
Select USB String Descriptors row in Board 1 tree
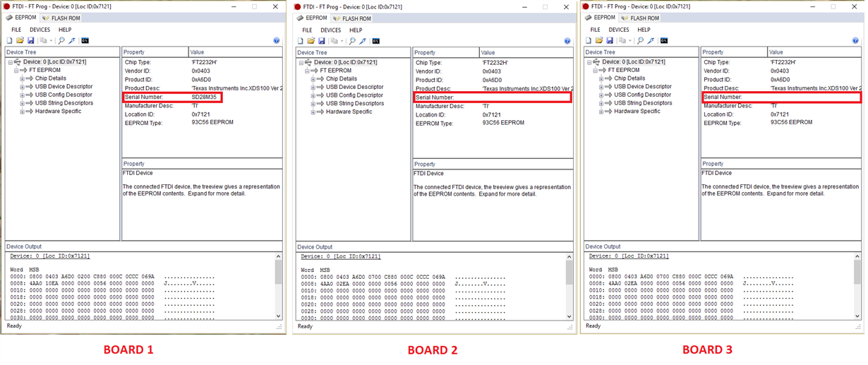[x=64, y=103]
